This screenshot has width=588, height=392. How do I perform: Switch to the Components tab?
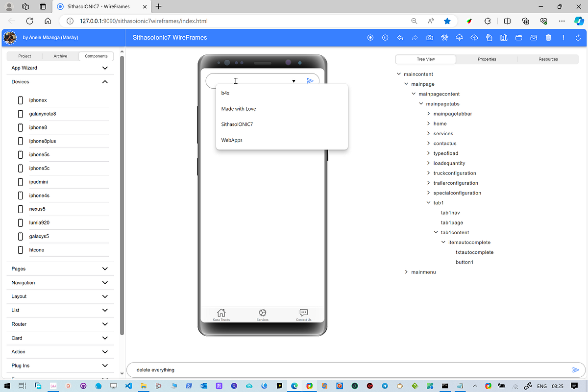click(x=96, y=56)
